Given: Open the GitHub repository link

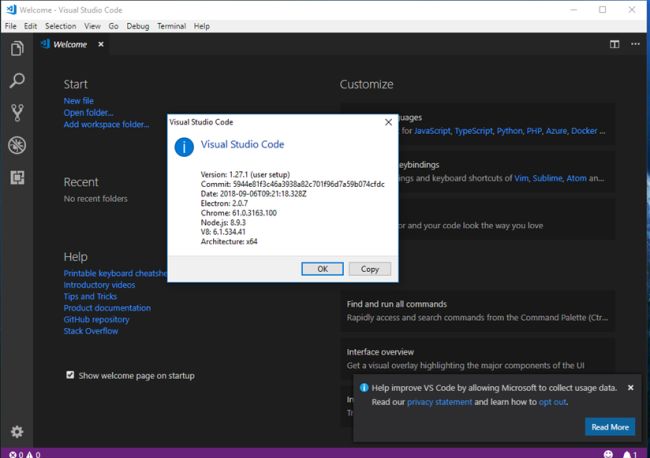Looking at the screenshot, I should pos(97,320).
